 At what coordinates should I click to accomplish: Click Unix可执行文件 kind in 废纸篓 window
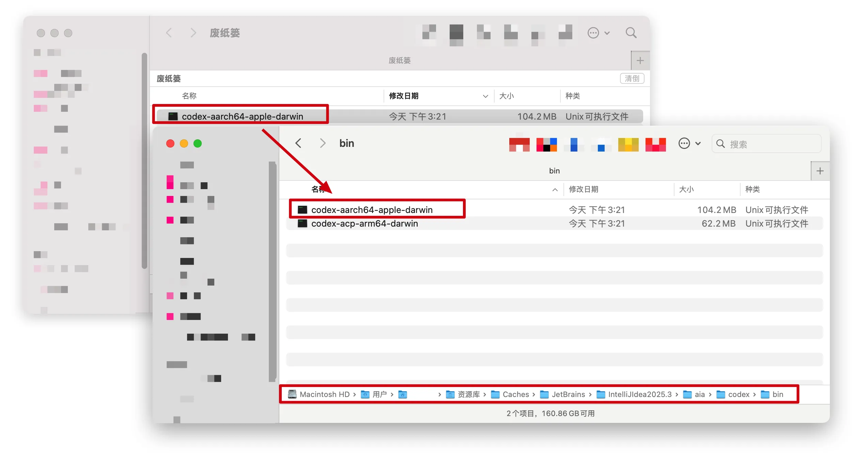coord(597,117)
